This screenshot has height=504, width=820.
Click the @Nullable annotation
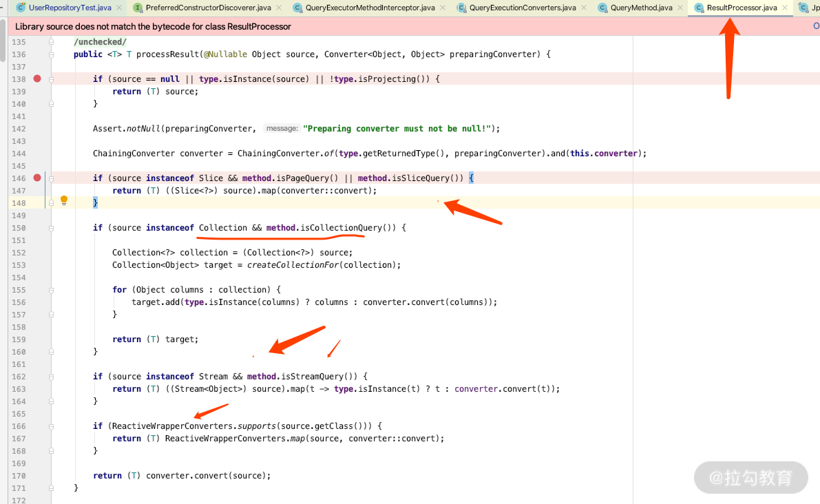tap(225, 54)
